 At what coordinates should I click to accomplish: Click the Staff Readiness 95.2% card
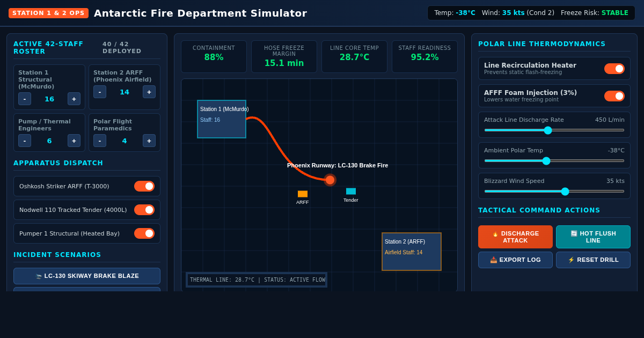pos(425,57)
